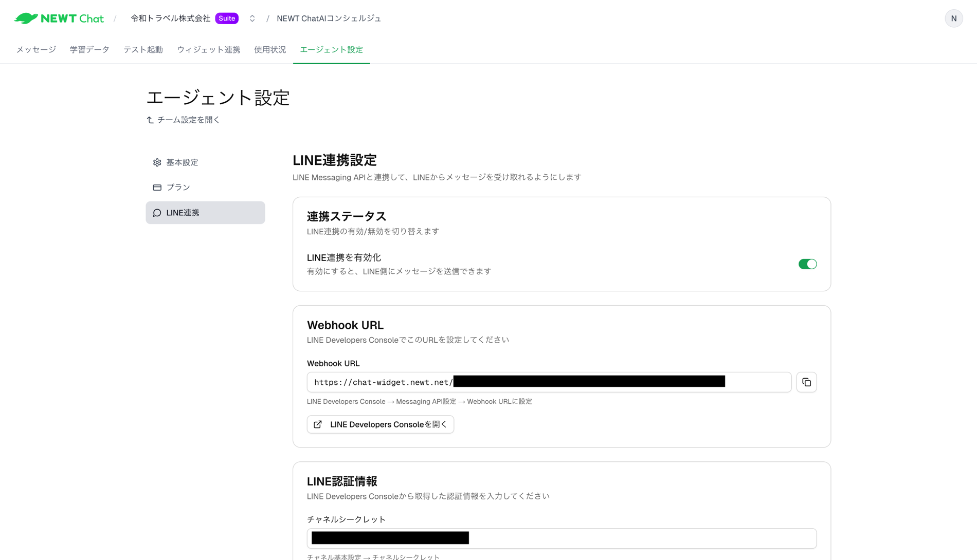Copy the Webhook URL using the copy icon
Screen dimensions: 977x560
point(806,382)
